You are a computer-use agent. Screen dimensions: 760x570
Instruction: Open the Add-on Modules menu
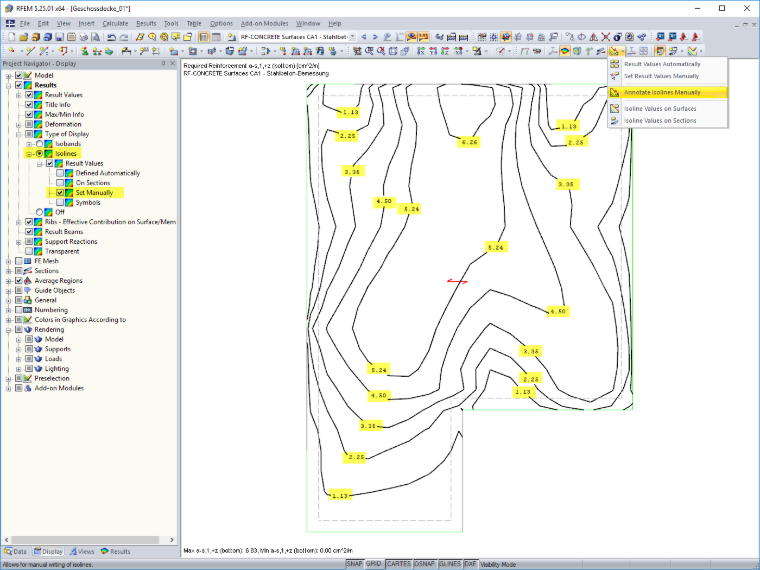point(265,23)
